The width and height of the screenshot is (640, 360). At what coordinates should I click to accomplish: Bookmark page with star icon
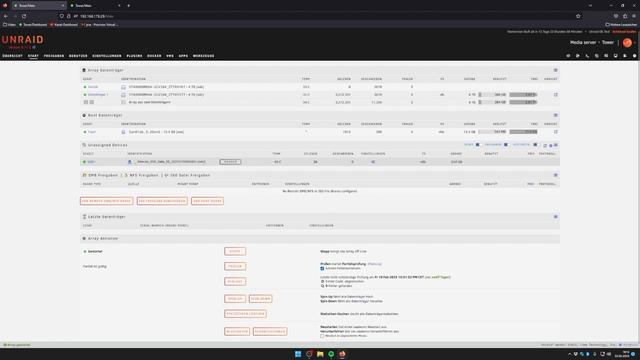click(578, 16)
